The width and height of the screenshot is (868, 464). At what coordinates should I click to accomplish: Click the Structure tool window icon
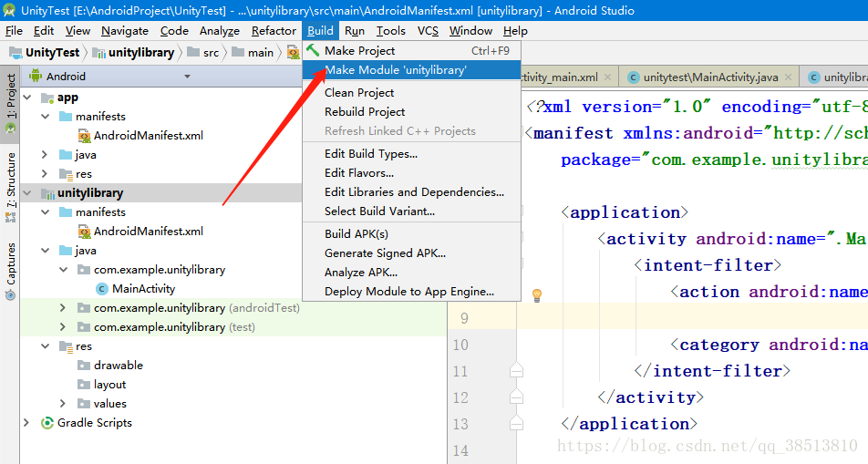(x=10, y=218)
